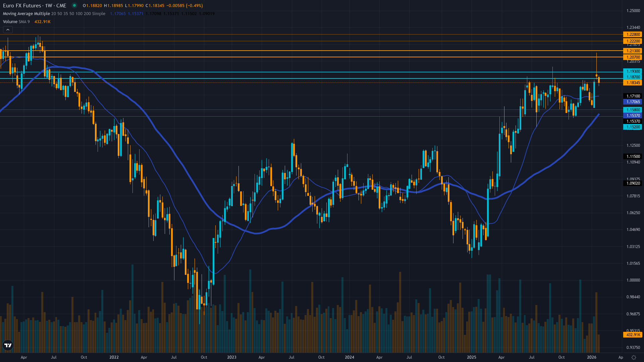Select the orange 1.22800 price line label
The width and height of the screenshot is (644, 362).
click(x=633, y=35)
